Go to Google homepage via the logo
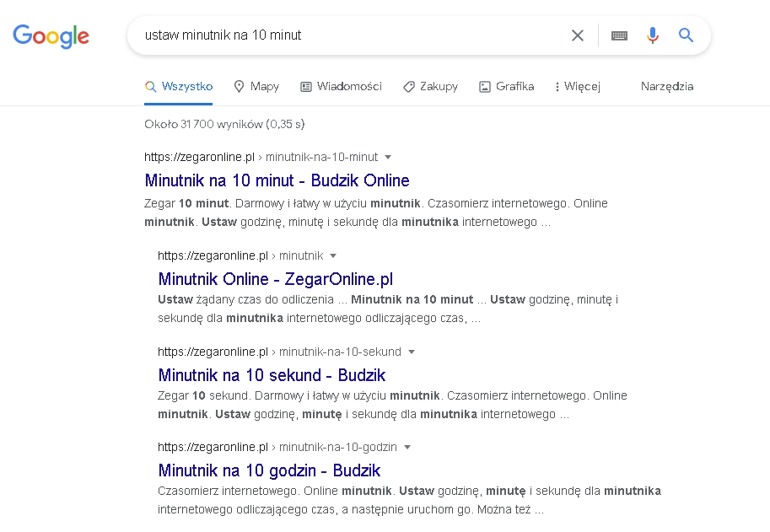The width and height of the screenshot is (770, 532). 51,36
